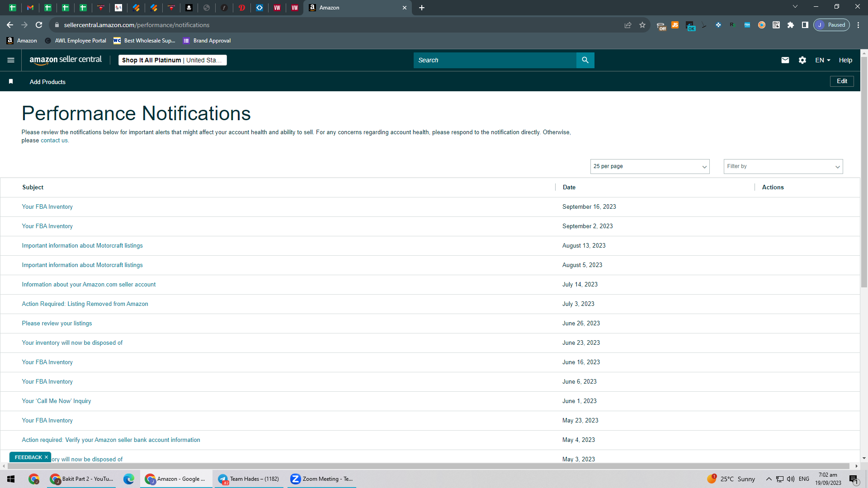
Task: Switch account using Shop It All Platinum selector
Action: (x=173, y=60)
